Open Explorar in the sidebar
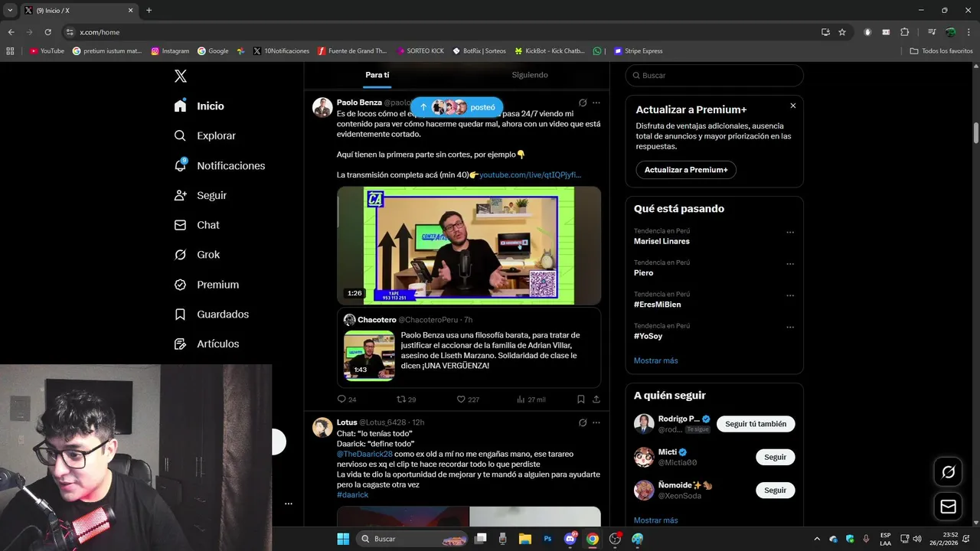980x551 pixels. (x=204, y=135)
